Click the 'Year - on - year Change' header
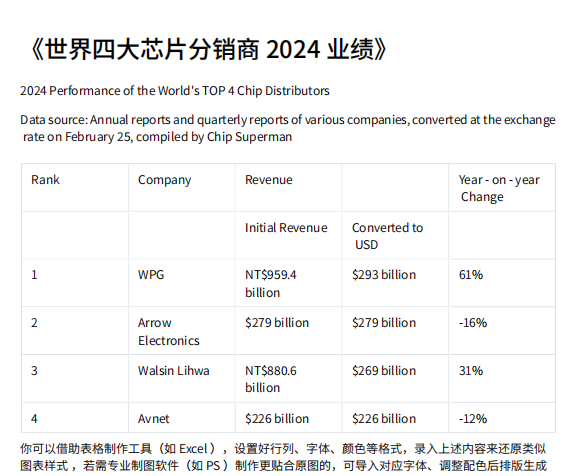The height and width of the screenshot is (476, 576). 502,187
